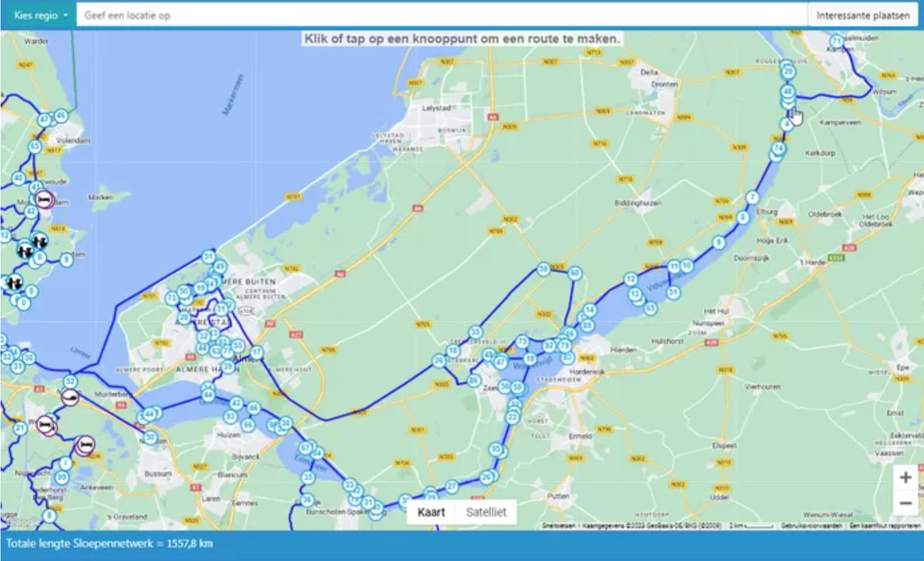
Task: Select node 9 near Doornspijk
Action: click(x=718, y=242)
